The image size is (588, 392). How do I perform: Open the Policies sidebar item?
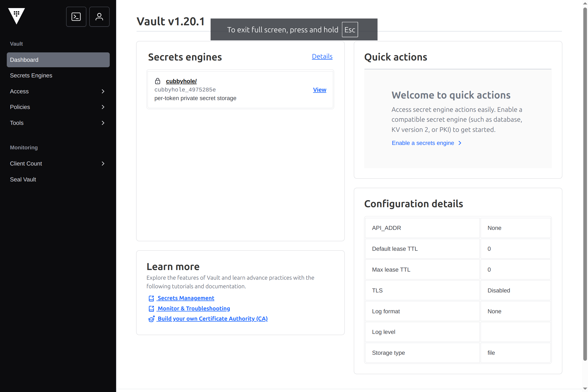58,107
